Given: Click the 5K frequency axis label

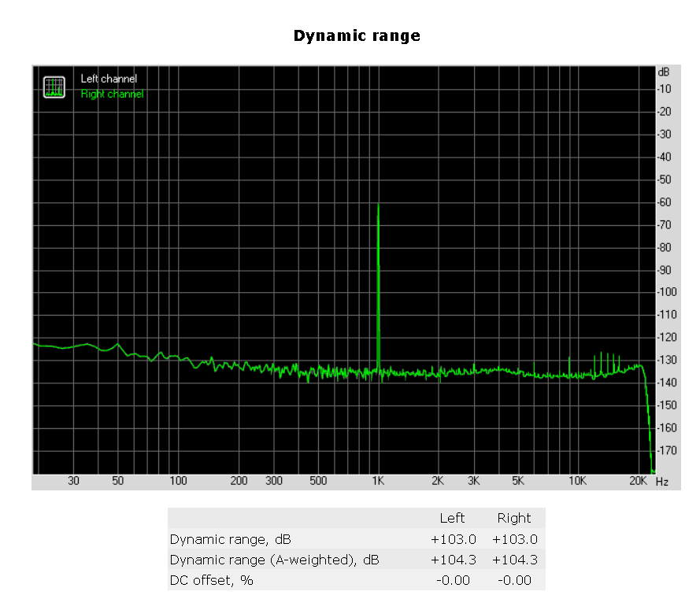Looking at the screenshot, I should (518, 481).
